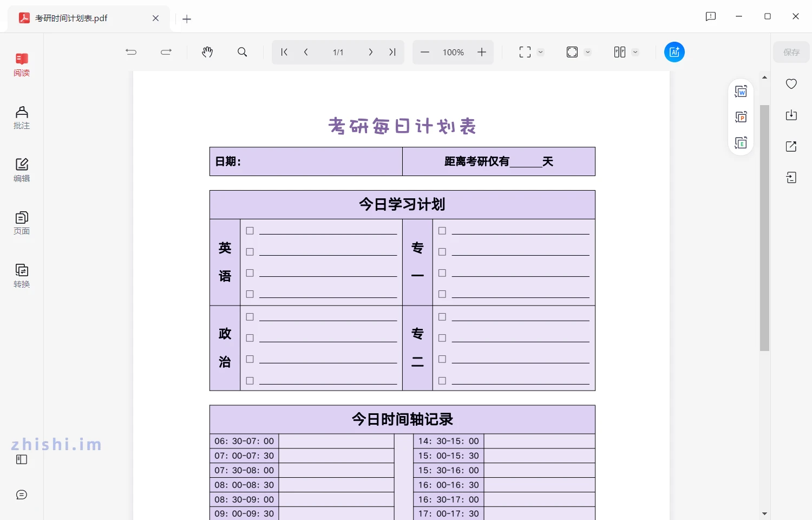Click the scrollbar up arrow
The height and width of the screenshot is (520, 812).
tap(764, 77)
